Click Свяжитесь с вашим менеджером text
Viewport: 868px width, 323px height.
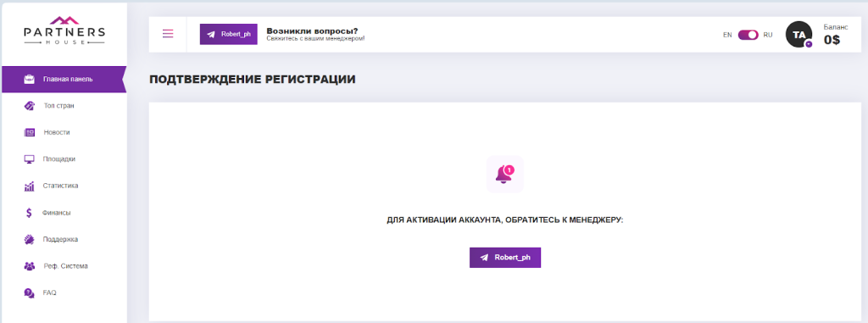pos(315,39)
